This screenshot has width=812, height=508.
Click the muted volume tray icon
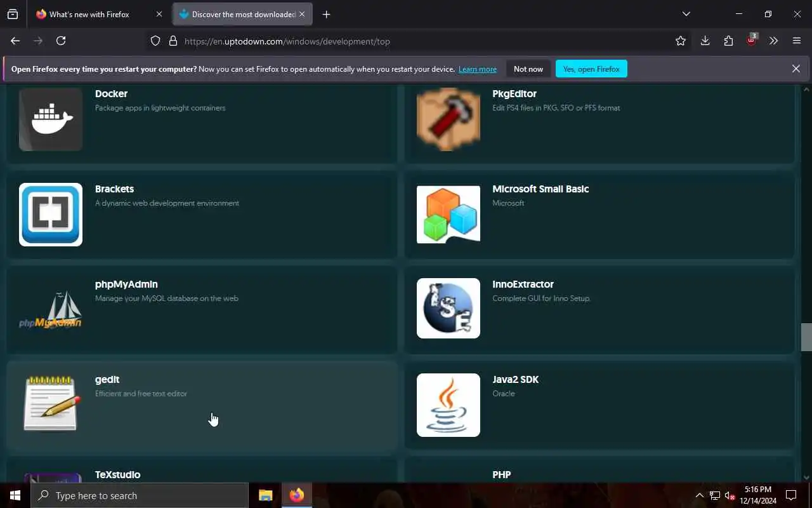(x=730, y=495)
